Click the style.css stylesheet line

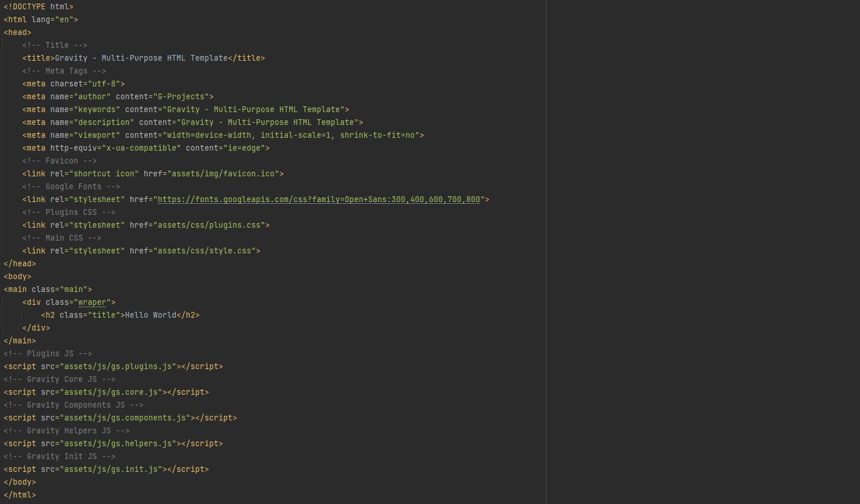coord(141,251)
